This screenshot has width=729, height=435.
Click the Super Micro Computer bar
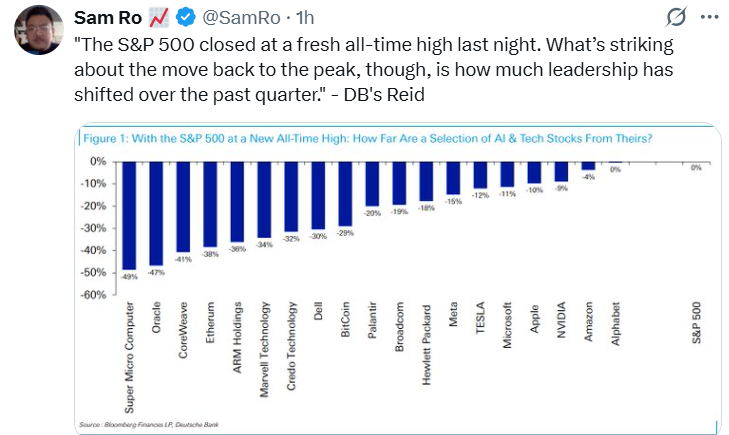128,215
